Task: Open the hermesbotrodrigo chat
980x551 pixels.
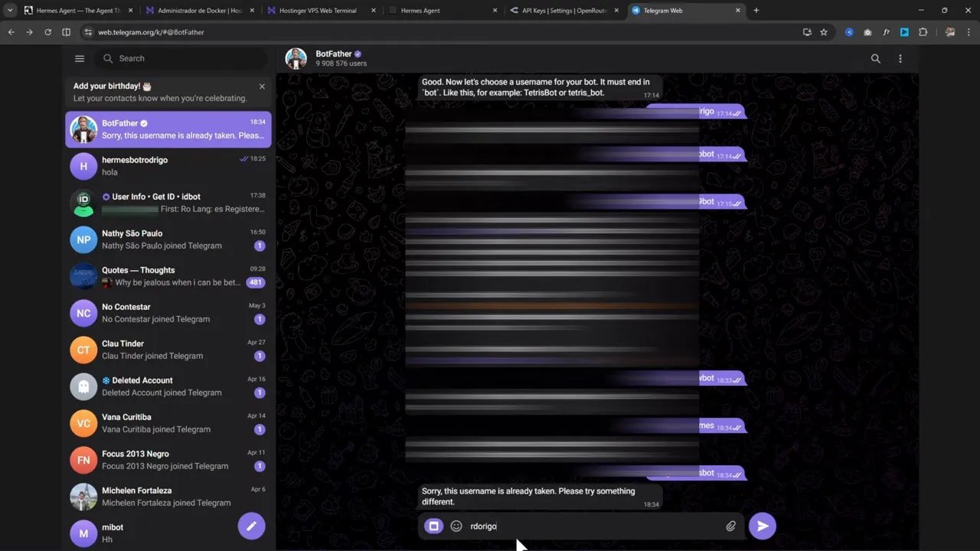Action: [168, 166]
